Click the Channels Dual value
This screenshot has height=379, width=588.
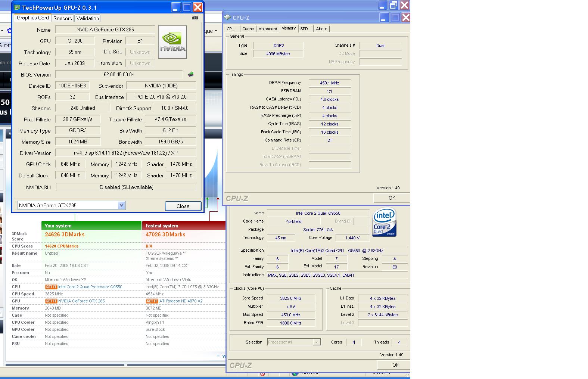click(380, 46)
